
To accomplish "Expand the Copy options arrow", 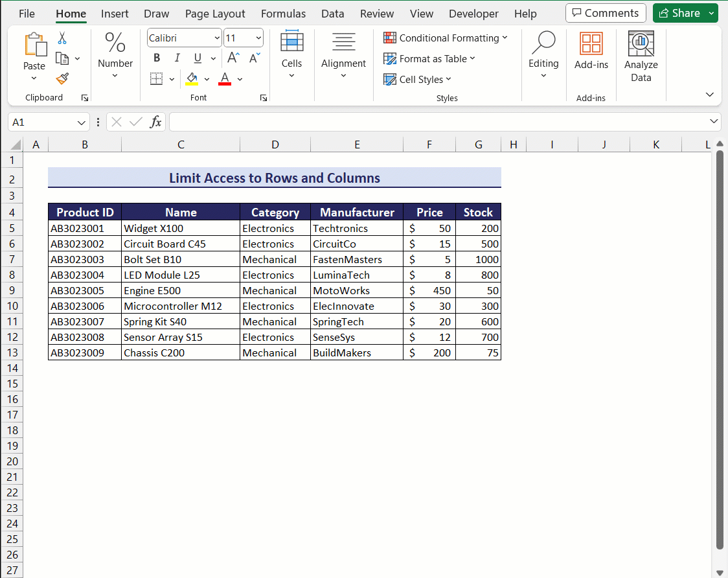I will (x=78, y=58).
